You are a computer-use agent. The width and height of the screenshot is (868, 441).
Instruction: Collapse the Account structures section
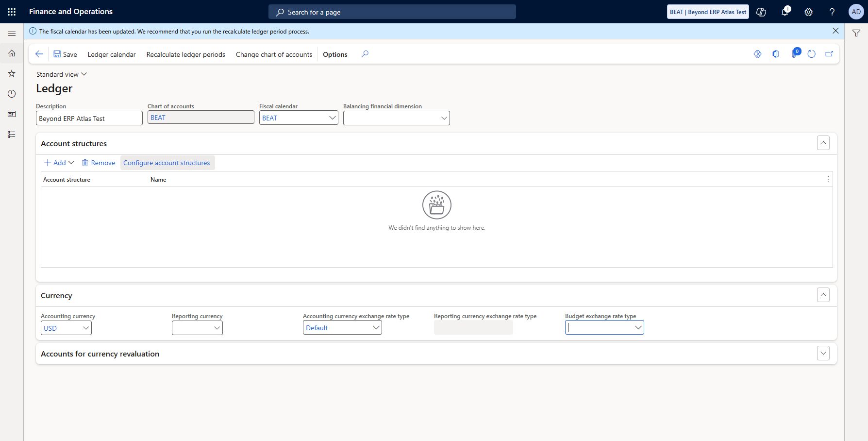tap(823, 143)
